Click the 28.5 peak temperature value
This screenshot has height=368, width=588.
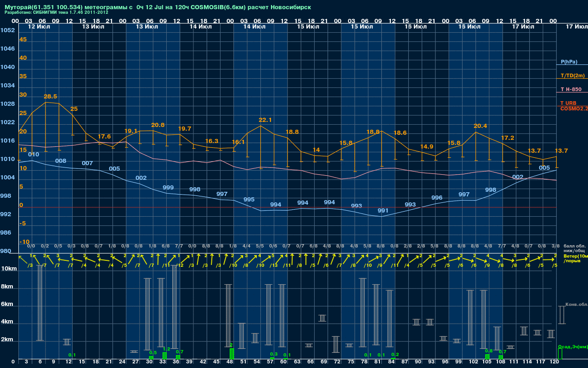click(x=50, y=97)
